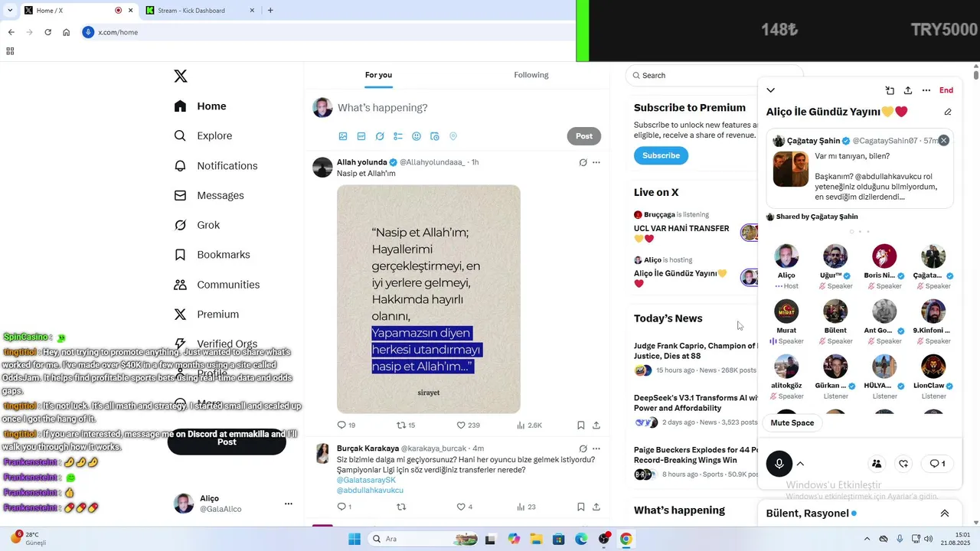Open Bookmarks in the sidebar
Viewport: 980px width, 551px height.
click(212, 254)
